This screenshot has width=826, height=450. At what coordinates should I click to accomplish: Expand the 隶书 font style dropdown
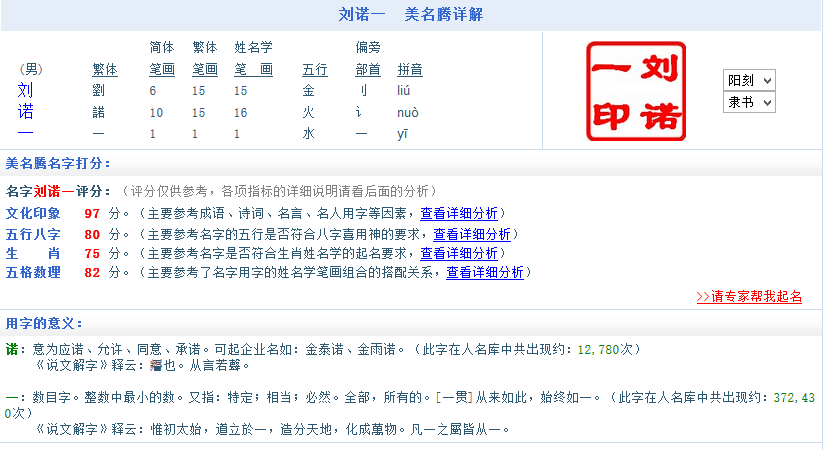click(x=750, y=102)
